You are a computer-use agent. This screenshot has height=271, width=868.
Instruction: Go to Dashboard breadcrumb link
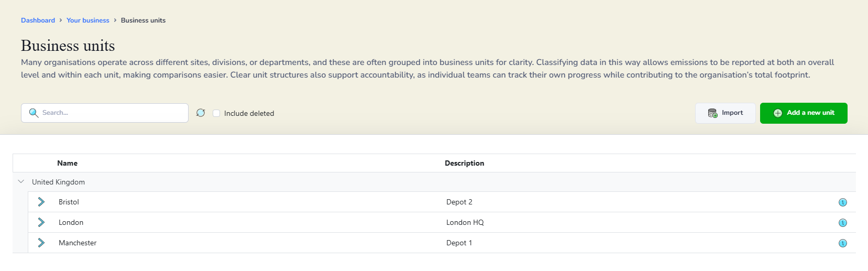[38, 20]
